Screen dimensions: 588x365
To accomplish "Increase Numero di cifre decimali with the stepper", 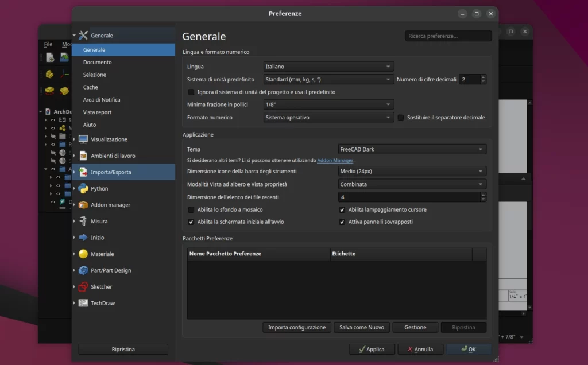I will point(482,76).
